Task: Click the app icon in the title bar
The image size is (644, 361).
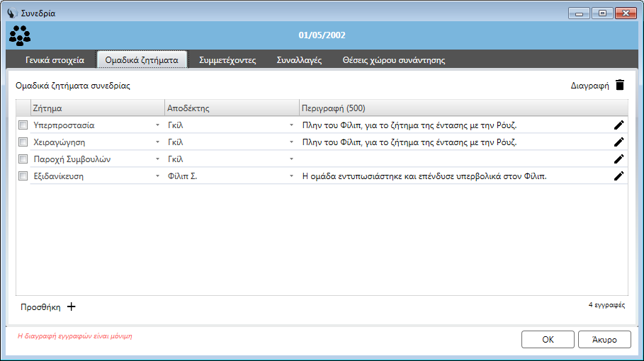Action: (12, 13)
